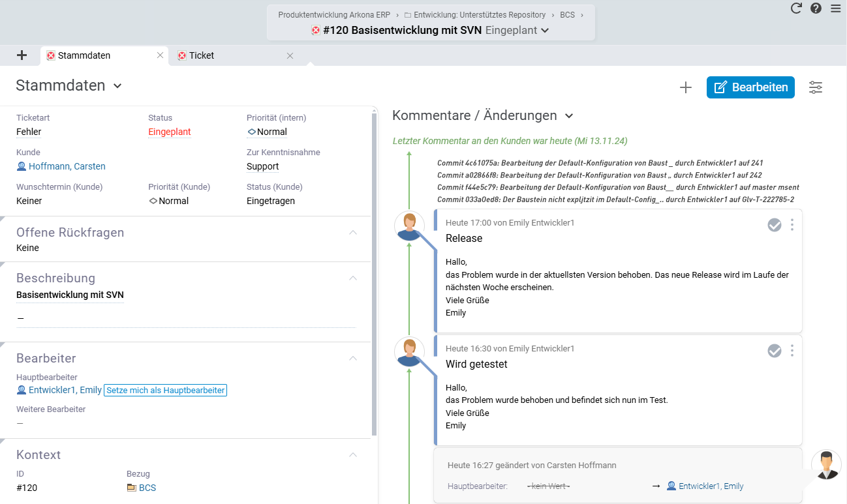Open three-dot menu on Wird getestet comment

(792, 351)
